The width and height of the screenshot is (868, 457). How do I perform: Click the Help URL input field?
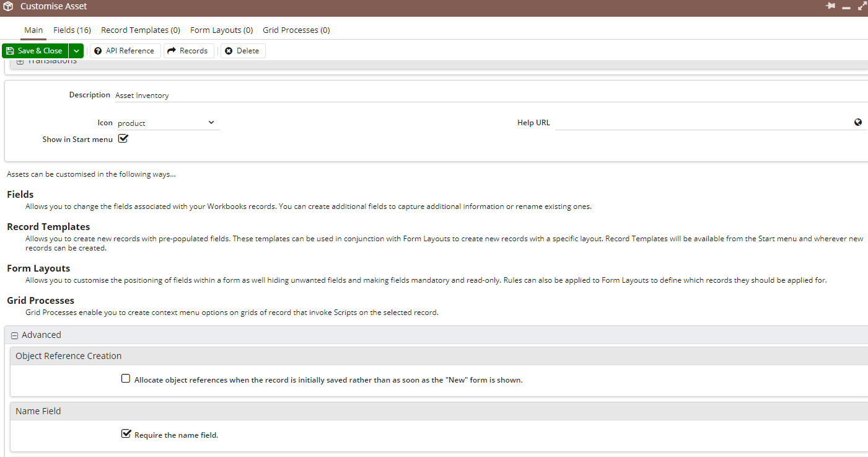point(703,123)
